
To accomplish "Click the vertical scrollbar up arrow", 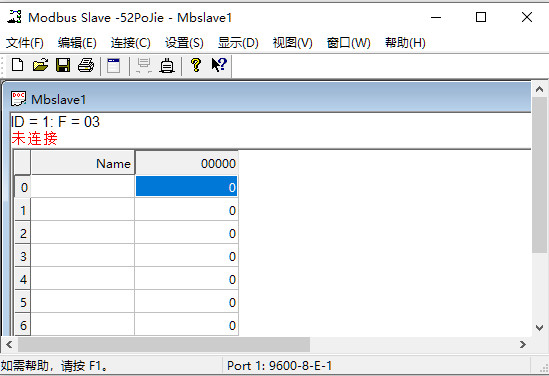I will pyautogui.click(x=540, y=89).
